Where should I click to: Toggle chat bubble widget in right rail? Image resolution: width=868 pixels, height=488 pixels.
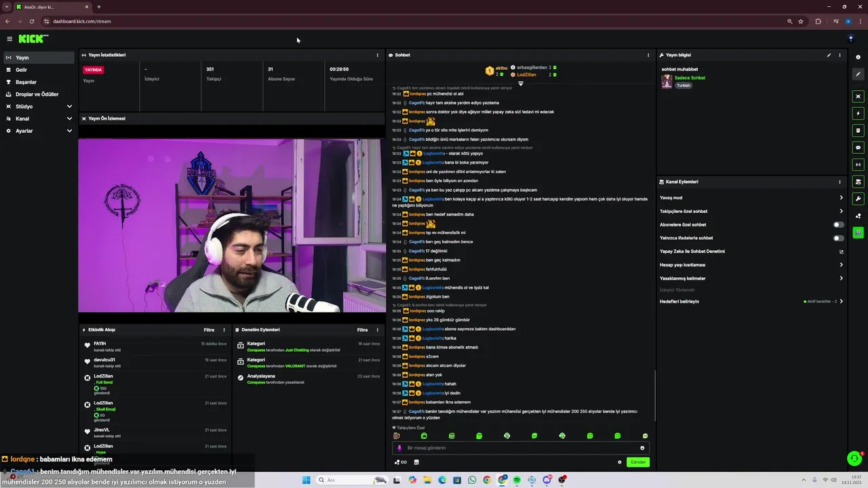[859, 147]
